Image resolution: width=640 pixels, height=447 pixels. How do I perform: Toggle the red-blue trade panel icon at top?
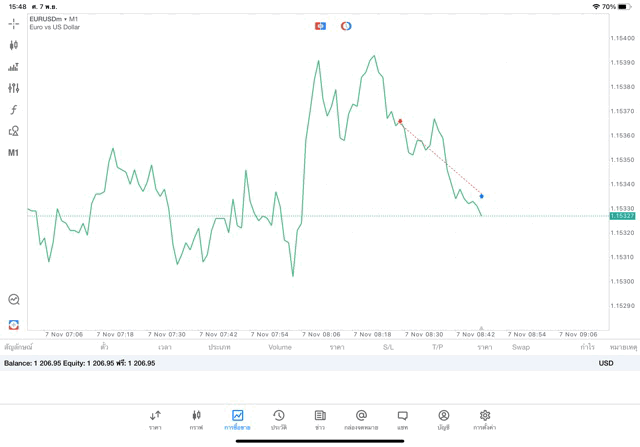320,26
